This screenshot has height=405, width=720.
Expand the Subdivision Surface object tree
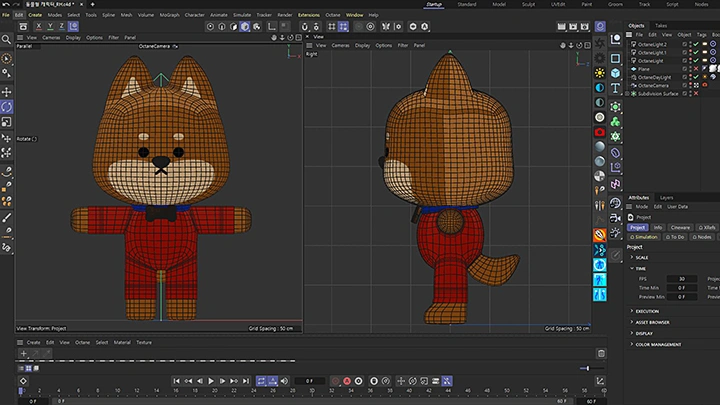pos(627,94)
